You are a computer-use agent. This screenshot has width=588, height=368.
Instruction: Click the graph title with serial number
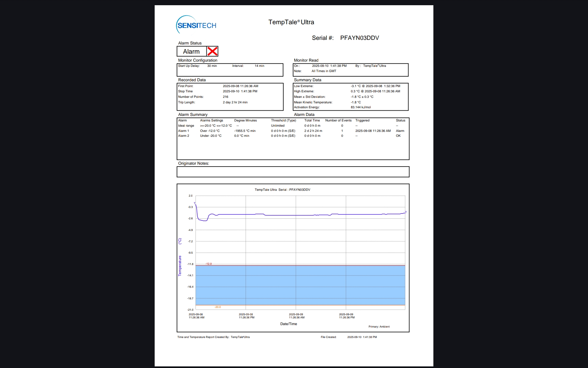click(282, 190)
